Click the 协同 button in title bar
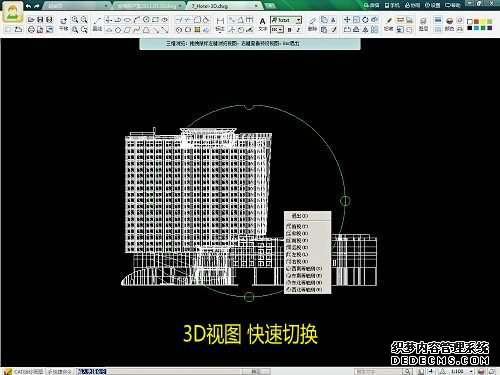500x375 pixels. 413,5
